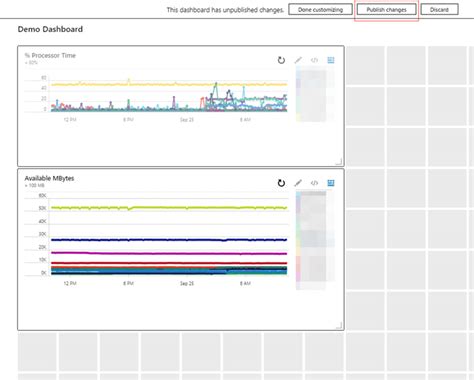474x380 pixels.
Task: Refresh the Available MBytes tile
Action: point(281,183)
